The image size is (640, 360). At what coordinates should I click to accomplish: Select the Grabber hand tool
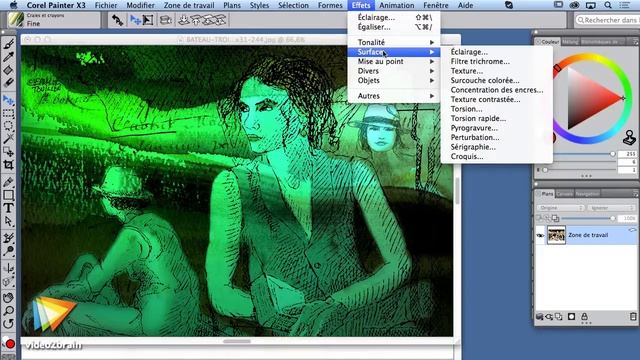click(x=9, y=297)
